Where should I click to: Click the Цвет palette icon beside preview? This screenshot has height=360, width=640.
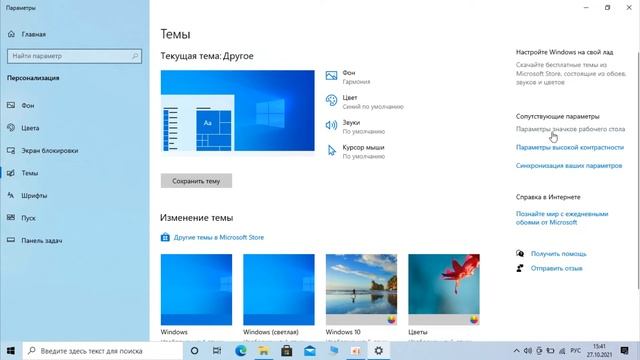[x=331, y=100]
